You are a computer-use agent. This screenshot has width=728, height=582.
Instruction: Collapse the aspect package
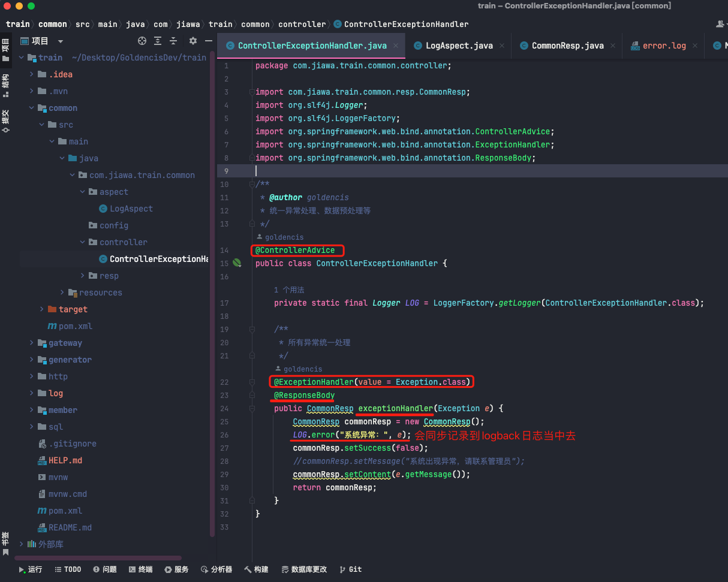(x=83, y=192)
